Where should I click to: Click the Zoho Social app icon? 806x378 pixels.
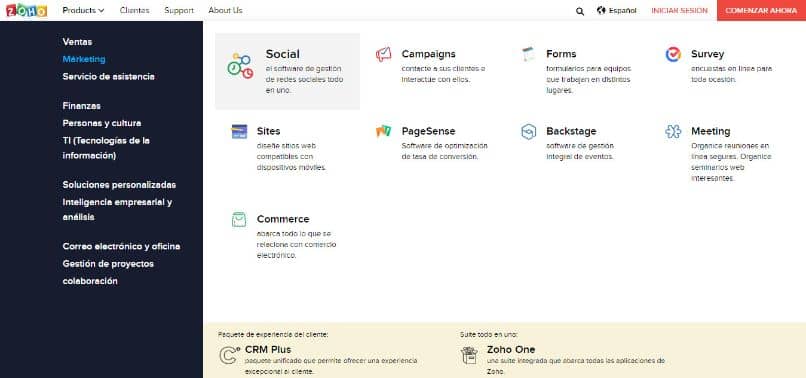pyautogui.click(x=240, y=66)
